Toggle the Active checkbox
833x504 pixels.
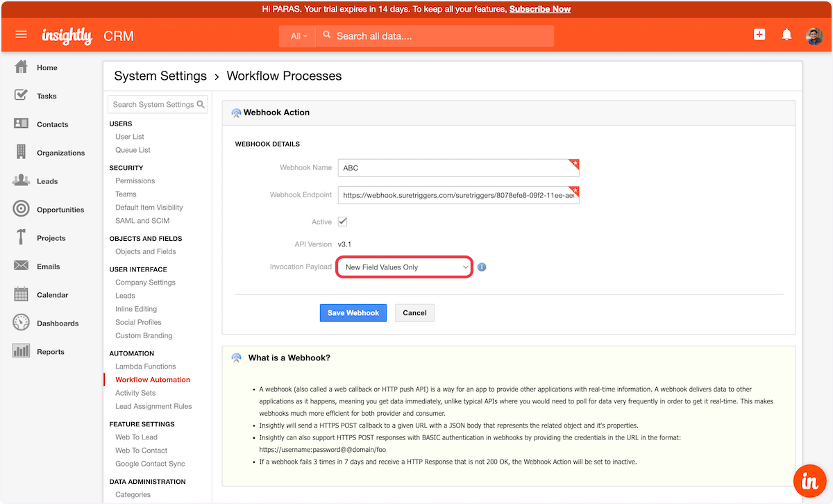pyautogui.click(x=342, y=221)
